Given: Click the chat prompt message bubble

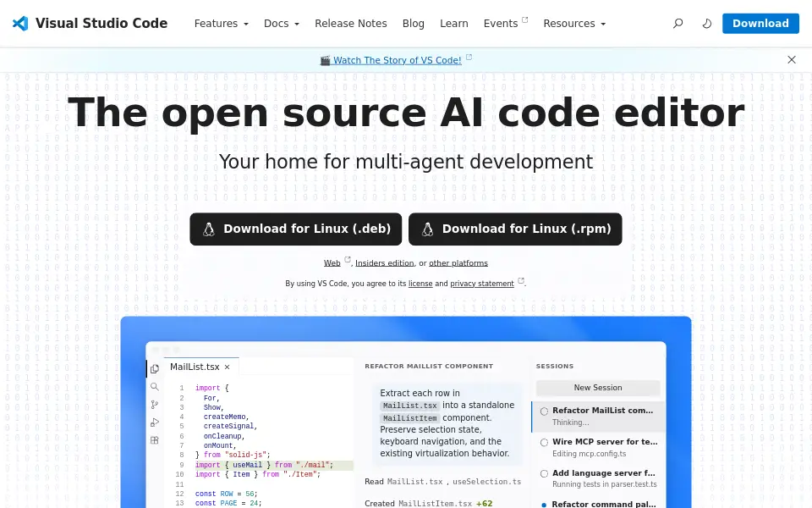Looking at the screenshot, I should pyautogui.click(x=447, y=423).
